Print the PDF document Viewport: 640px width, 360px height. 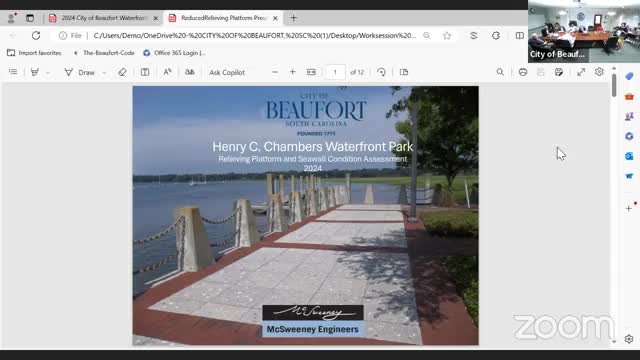point(523,72)
